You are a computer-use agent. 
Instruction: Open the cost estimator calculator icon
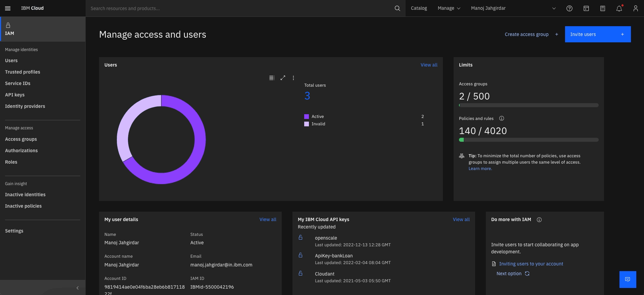click(603, 8)
